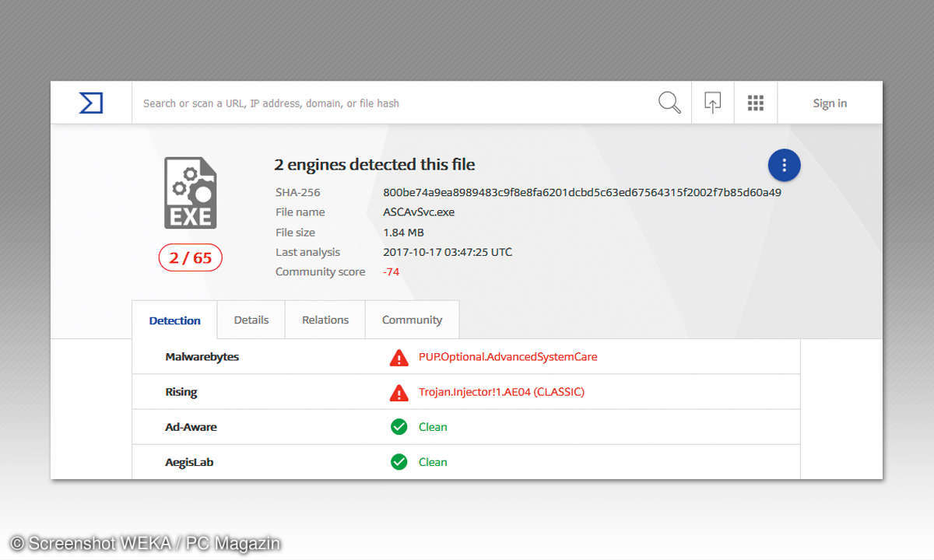Click the Rising engine name

click(181, 392)
